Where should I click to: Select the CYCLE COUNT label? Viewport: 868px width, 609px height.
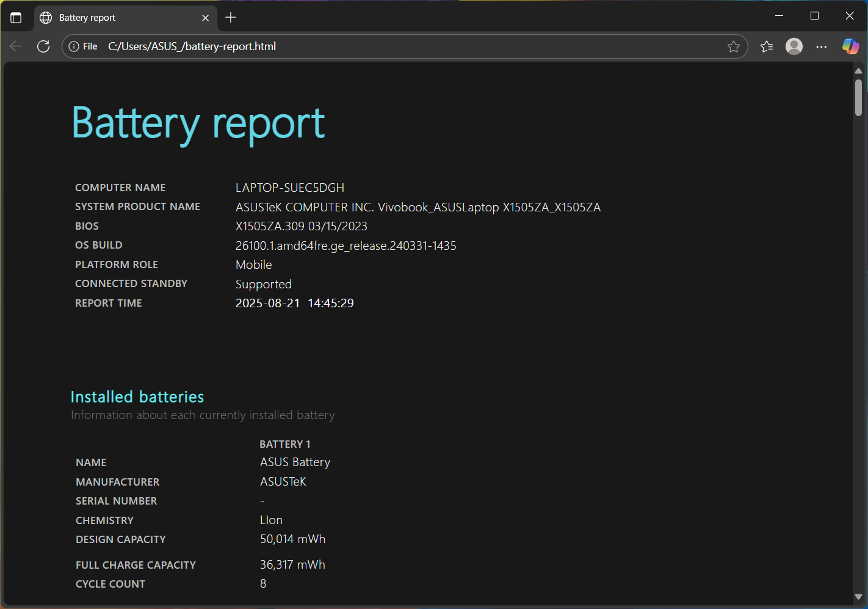(110, 584)
